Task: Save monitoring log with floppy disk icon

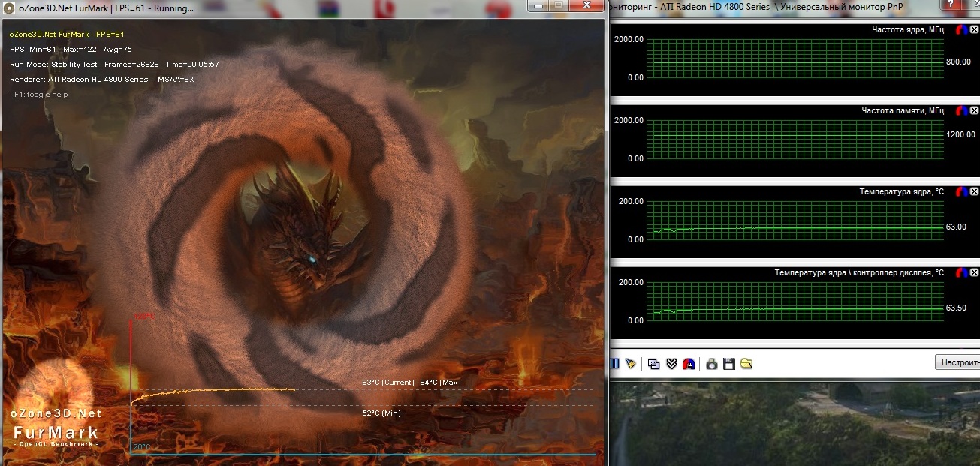Action: pyautogui.click(x=728, y=364)
